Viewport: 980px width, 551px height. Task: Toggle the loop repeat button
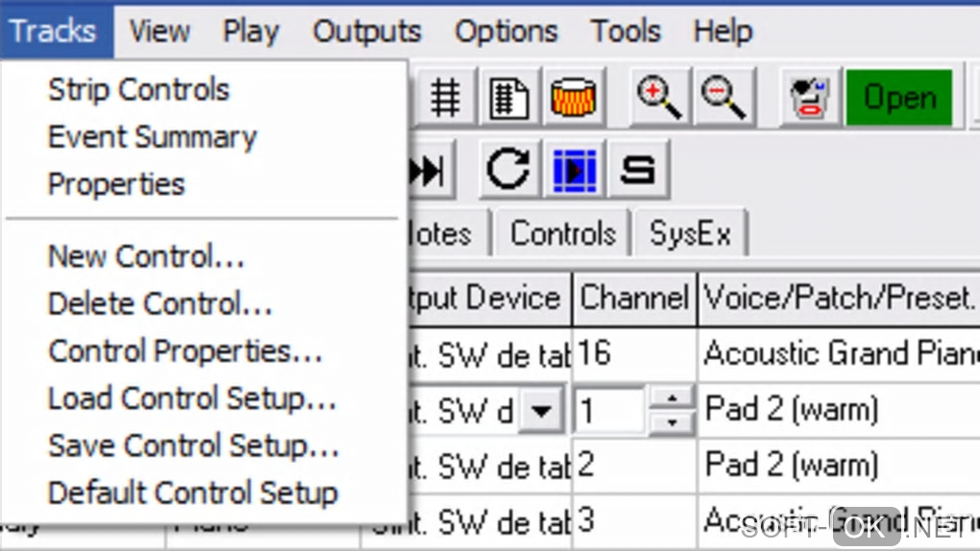tap(509, 170)
